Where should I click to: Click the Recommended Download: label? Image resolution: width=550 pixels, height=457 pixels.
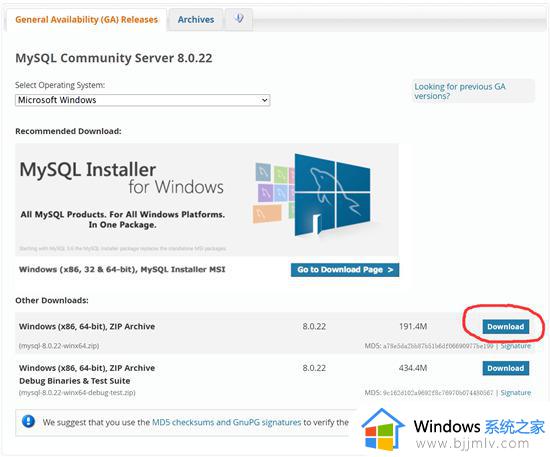(68, 131)
